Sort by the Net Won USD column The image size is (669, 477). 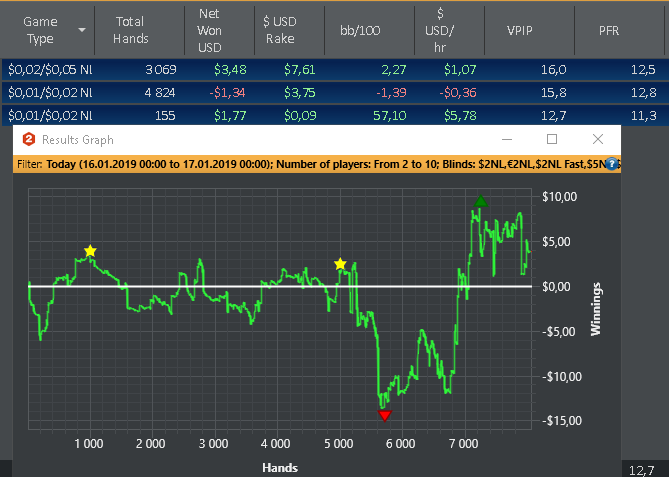point(209,30)
